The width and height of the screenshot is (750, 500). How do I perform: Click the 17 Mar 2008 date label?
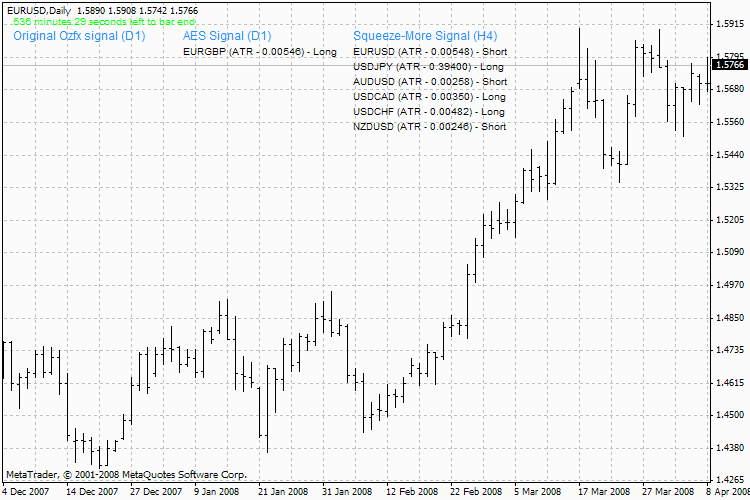click(x=604, y=491)
